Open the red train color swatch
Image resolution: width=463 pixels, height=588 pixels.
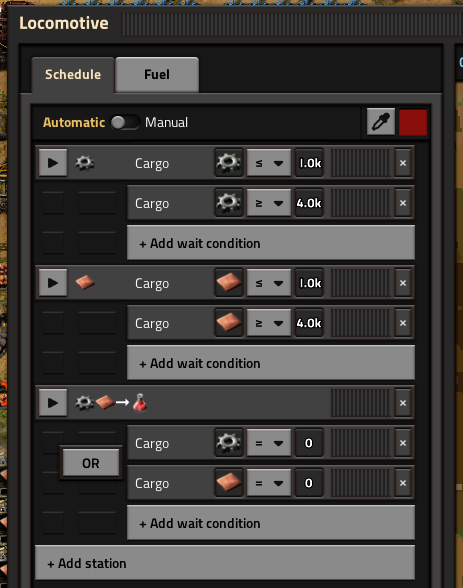tap(413, 122)
